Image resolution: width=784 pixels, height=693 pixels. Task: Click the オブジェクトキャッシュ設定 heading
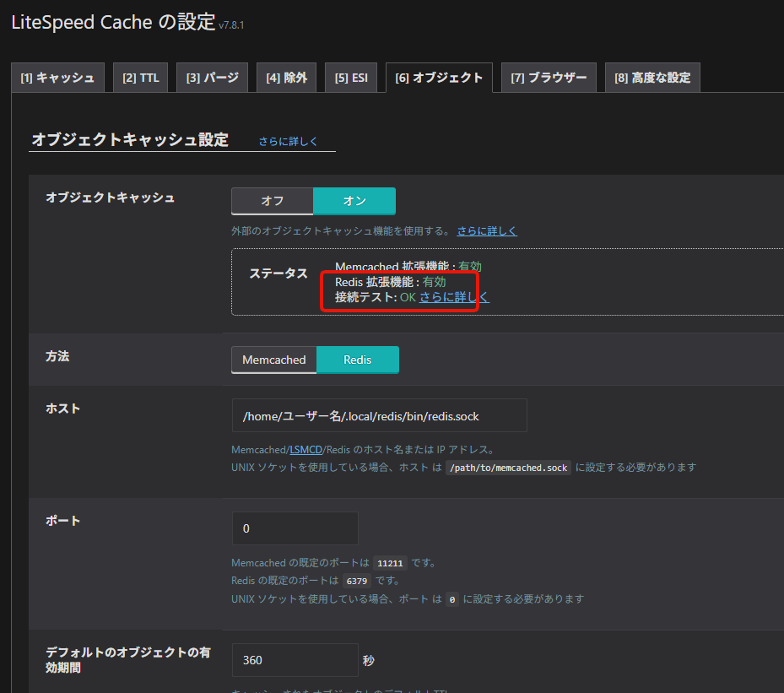point(130,139)
